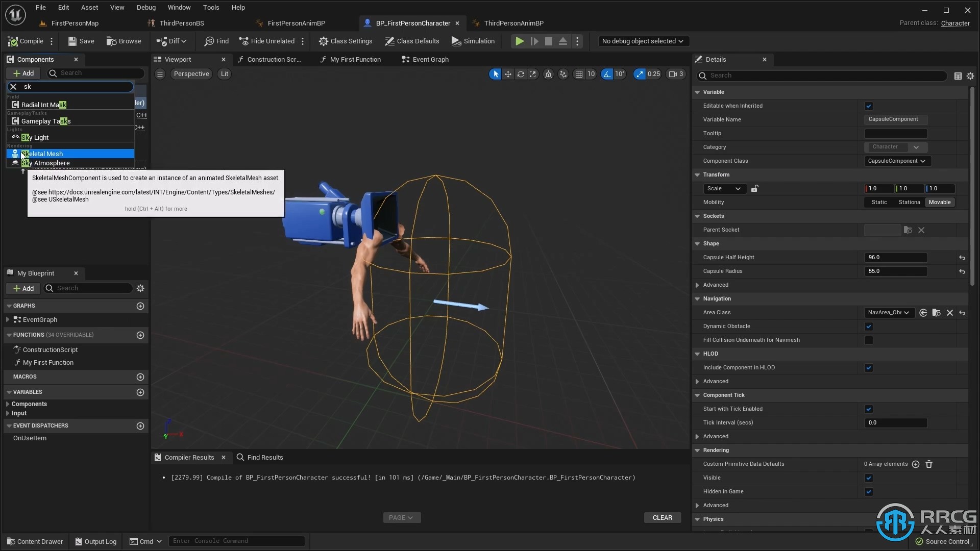Open Component Class dropdown
The image size is (980, 551).
pos(897,161)
